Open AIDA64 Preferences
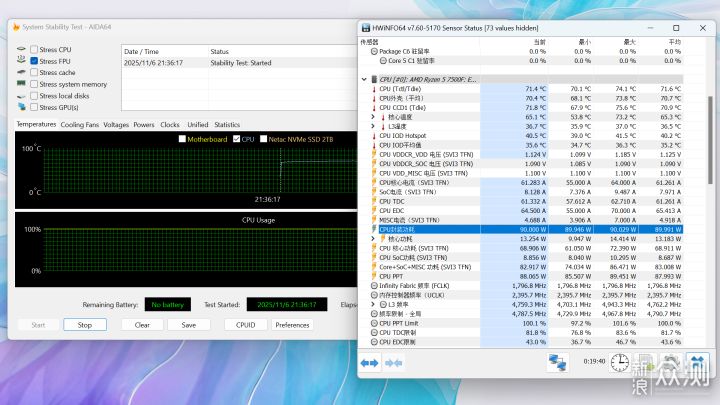Viewport: 720px width, 405px height. coord(292,325)
